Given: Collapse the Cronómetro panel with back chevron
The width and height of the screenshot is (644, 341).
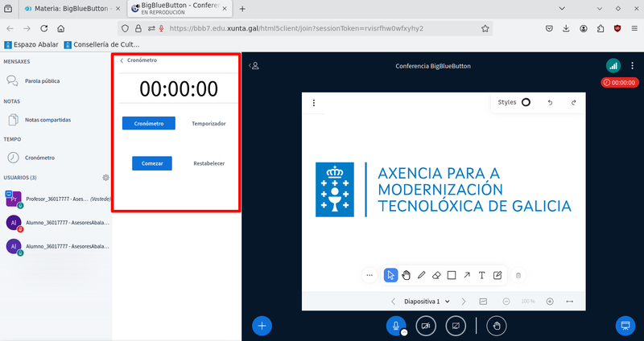Looking at the screenshot, I should pos(122,60).
